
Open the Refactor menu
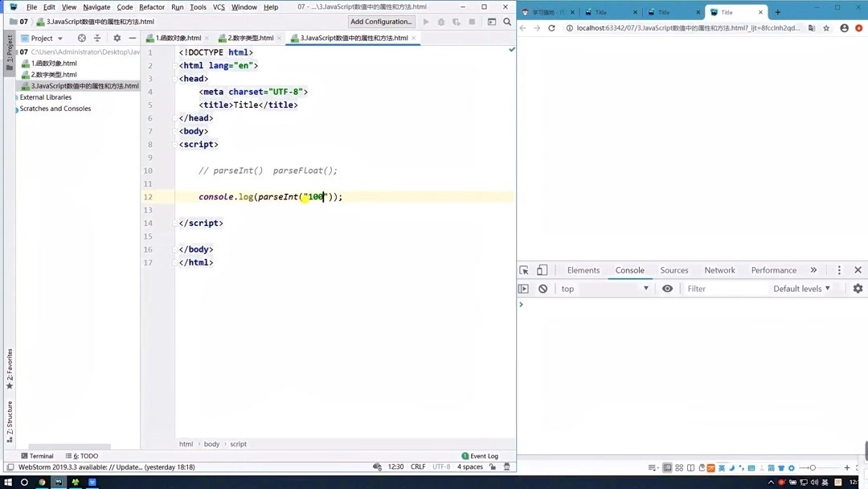152,6
